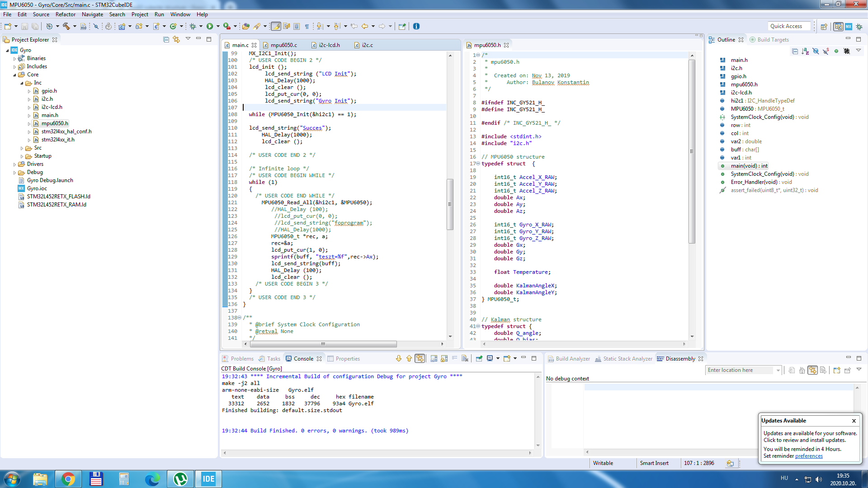The height and width of the screenshot is (488, 868).
Task: Toggle Link with Editor in Project Explorer
Action: [176, 40]
